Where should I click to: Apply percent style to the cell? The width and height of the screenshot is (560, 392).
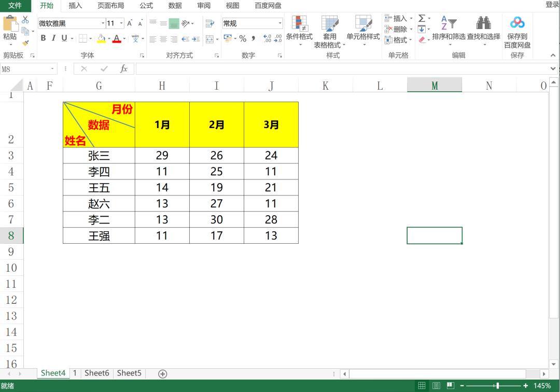[x=242, y=38]
